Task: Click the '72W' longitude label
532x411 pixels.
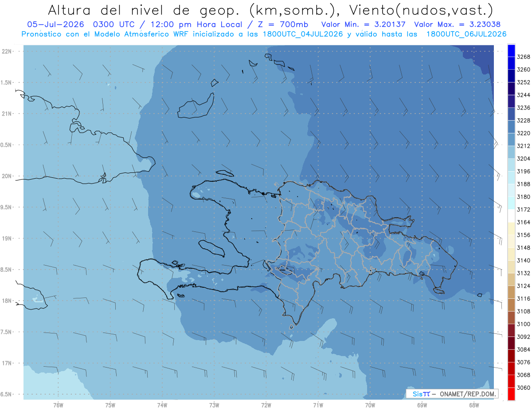Action: (266, 405)
